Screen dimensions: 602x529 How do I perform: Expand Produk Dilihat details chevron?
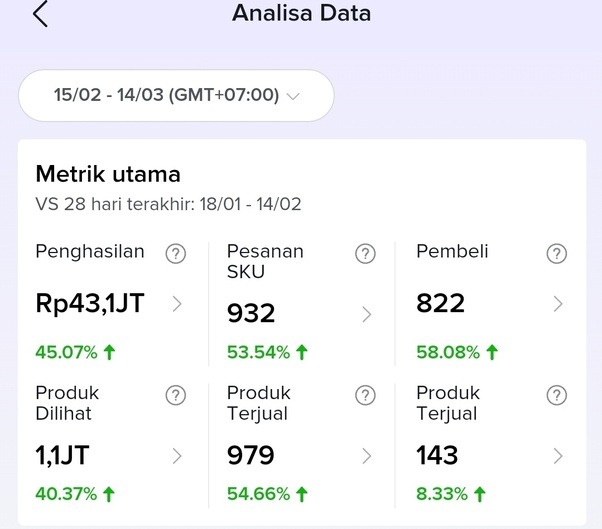click(x=177, y=456)
